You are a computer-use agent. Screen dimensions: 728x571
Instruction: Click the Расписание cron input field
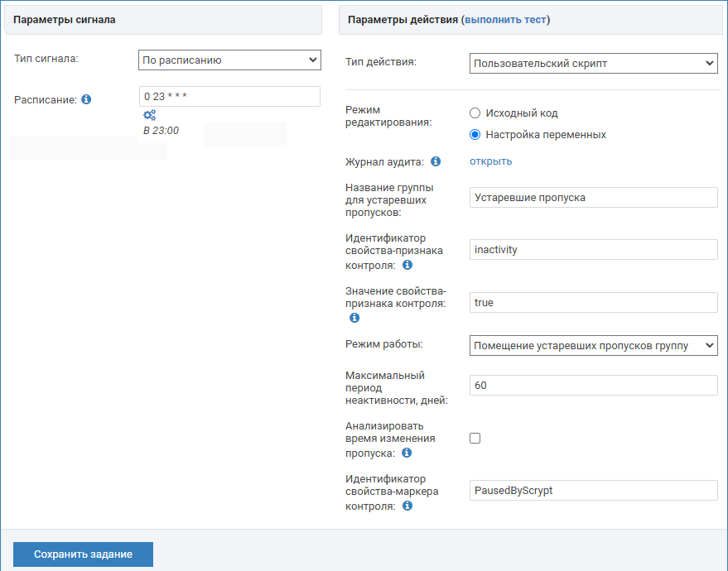[x=229, y=96]
